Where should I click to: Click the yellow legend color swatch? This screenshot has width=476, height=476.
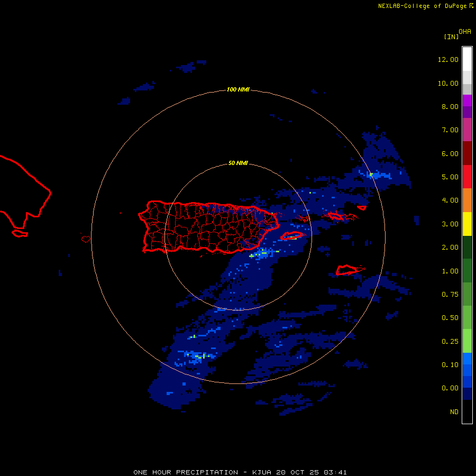(467, 224)
